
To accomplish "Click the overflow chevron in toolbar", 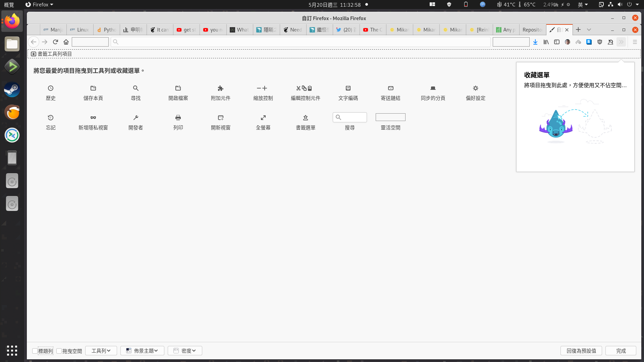I will (x=621, y=42).
